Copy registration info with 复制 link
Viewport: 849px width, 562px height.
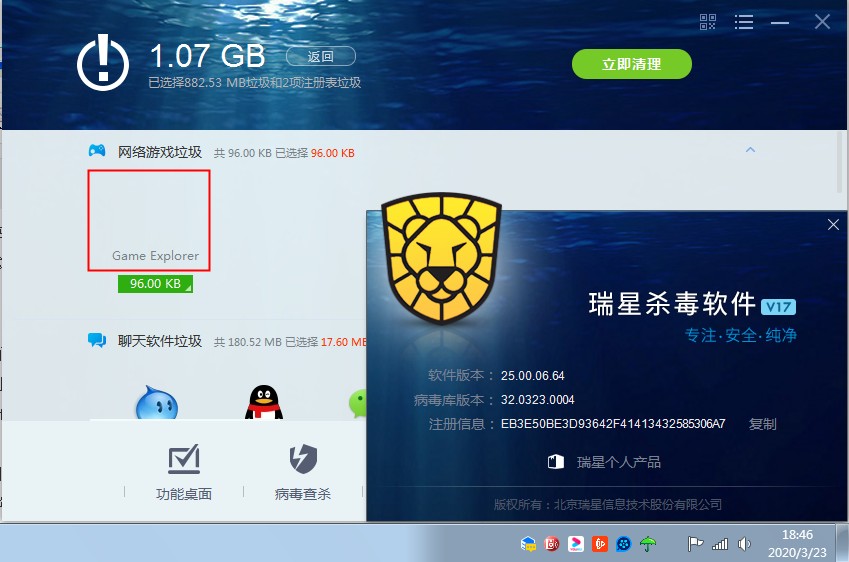[762, 424]
